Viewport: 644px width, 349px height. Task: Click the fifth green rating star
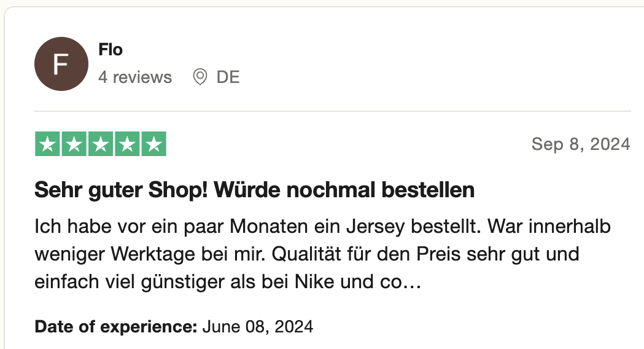click(x=154, y=144)
